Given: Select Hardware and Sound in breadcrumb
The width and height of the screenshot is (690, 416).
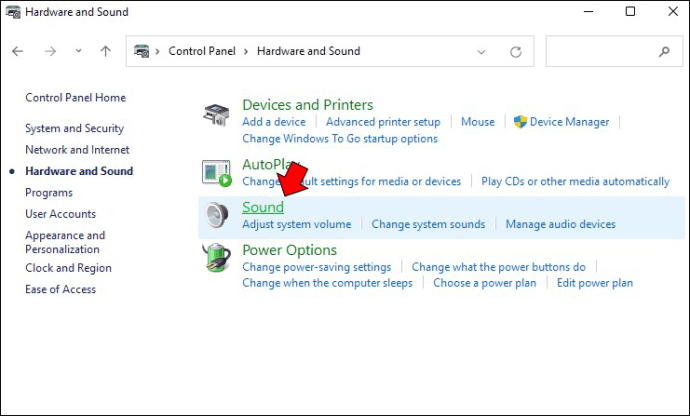Looking at the screenshot, I should coord(308,51).
